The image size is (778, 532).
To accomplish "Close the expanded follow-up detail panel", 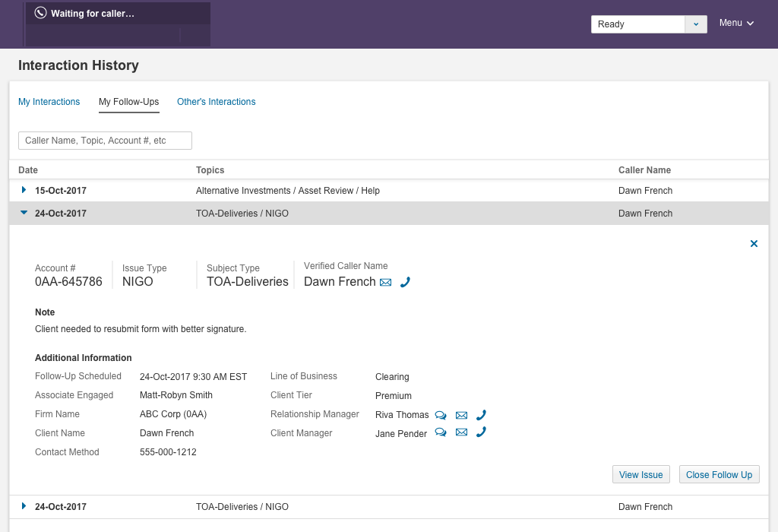I will 754,243.
